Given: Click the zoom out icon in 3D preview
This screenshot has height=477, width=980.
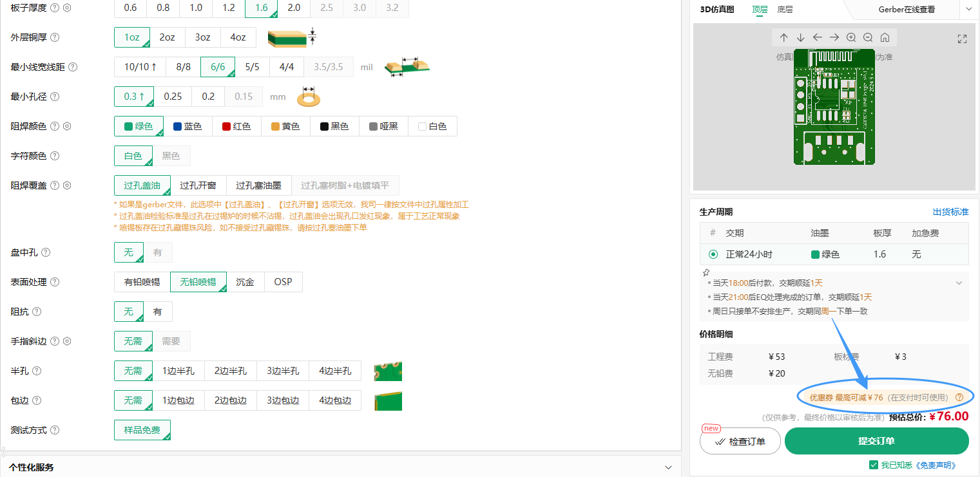Looking at the screenshot, I should click(x=868, y=37).
